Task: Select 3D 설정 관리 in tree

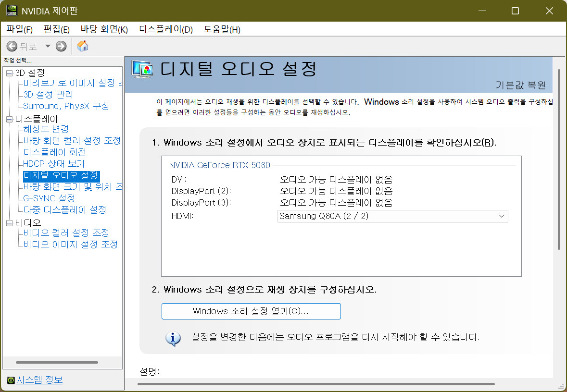Action: pos(48,95)
